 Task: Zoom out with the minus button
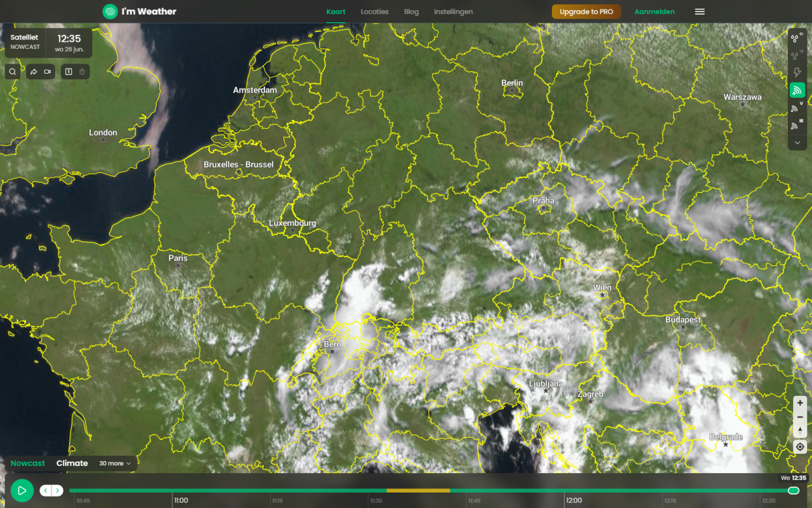click(x=800, y=417)
